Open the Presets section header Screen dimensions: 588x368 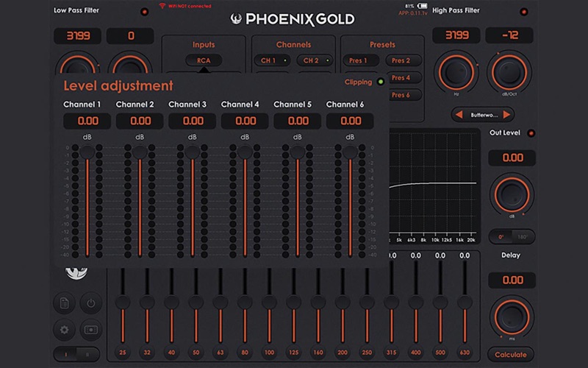pos(382,45)
